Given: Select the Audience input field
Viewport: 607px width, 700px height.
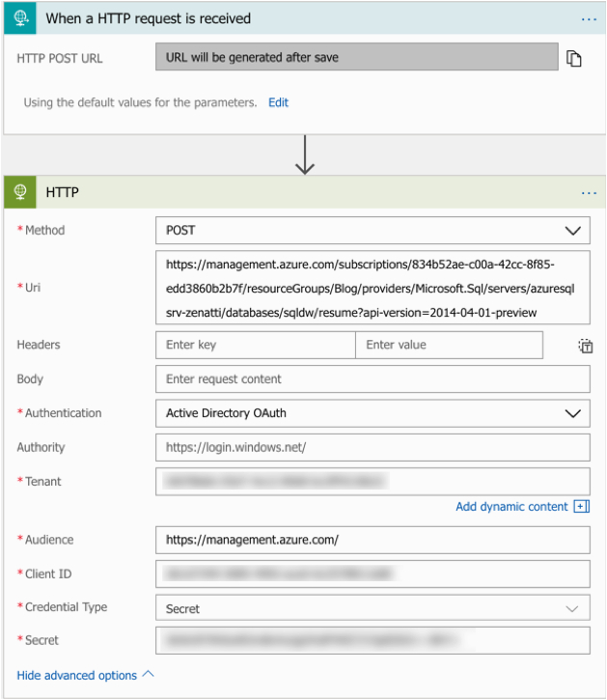Looking at the screenshot, I should [x=372, y=540].
